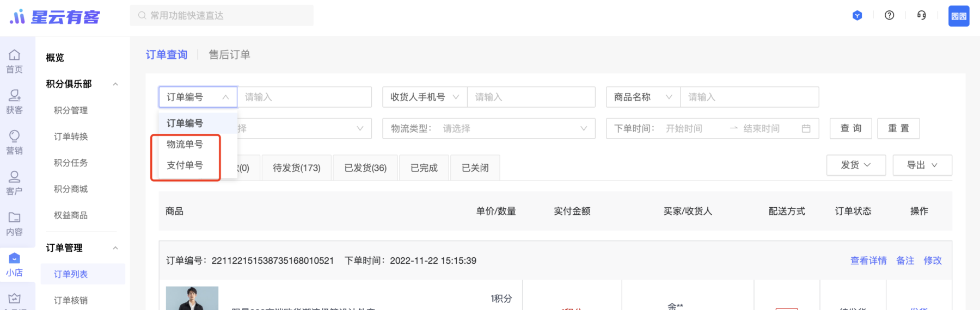Click the 园园 user avatar

pyautogui.click(x=959, y=16)
